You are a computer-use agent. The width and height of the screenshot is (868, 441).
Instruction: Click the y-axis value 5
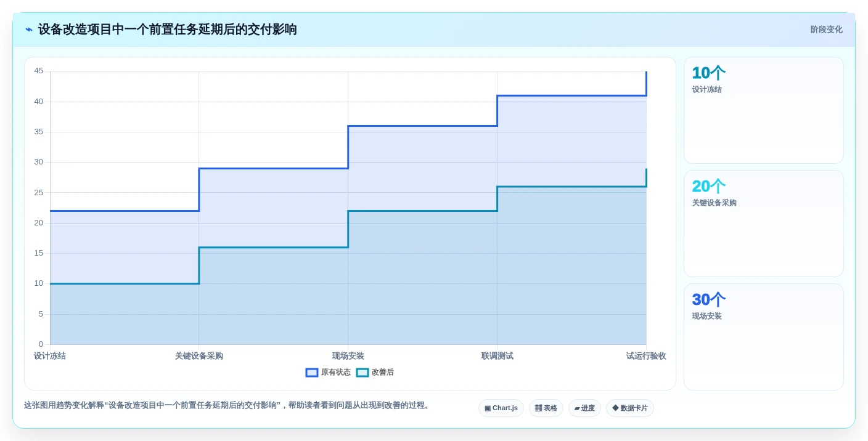click(x=41, y=314)
